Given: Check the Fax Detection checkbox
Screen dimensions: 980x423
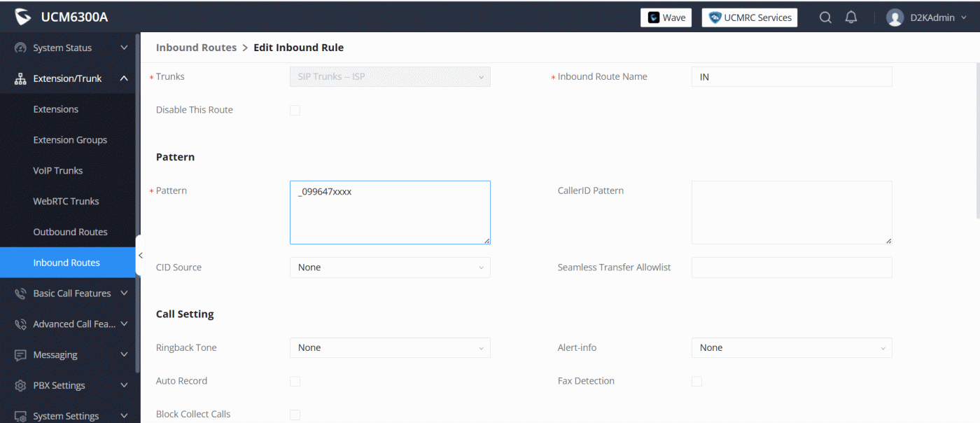Looking at the screenshot, I should tap(696, 381).
